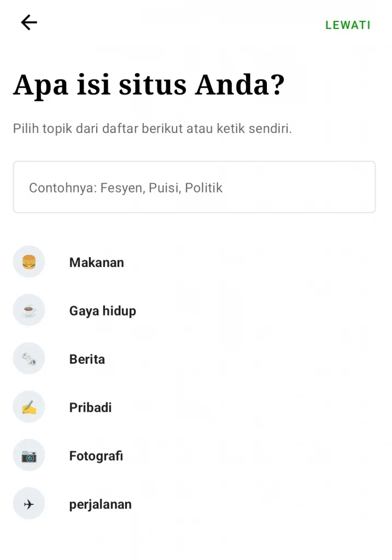This screenshot has height=560, width=392.
Task: Click the 'Contohnya: Fesyen, Puisi, Politik' placeholder
Action: click(126, 188)
